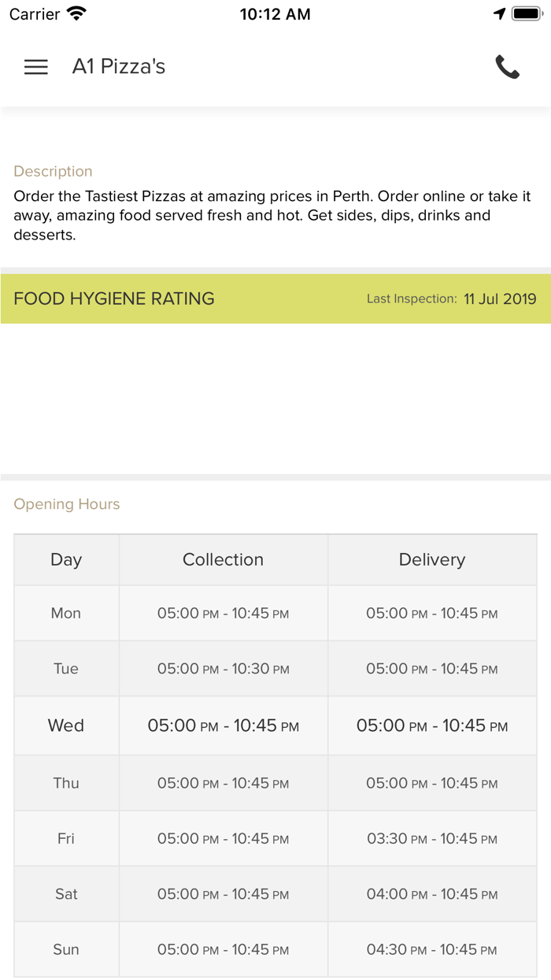Tap the Opening Hours heading
The image size is (551, 980).
coord(67,504)
